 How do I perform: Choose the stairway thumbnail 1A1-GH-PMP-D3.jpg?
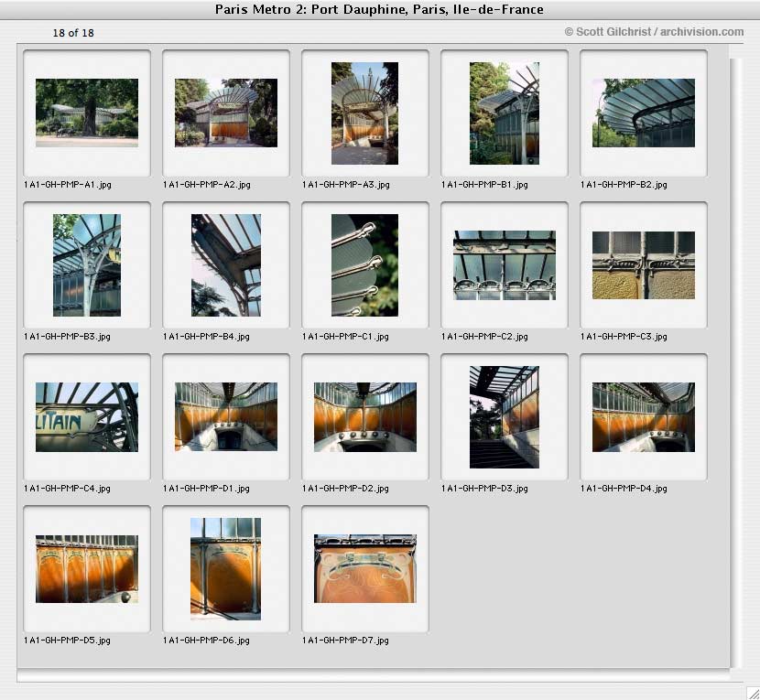(505, 417)
